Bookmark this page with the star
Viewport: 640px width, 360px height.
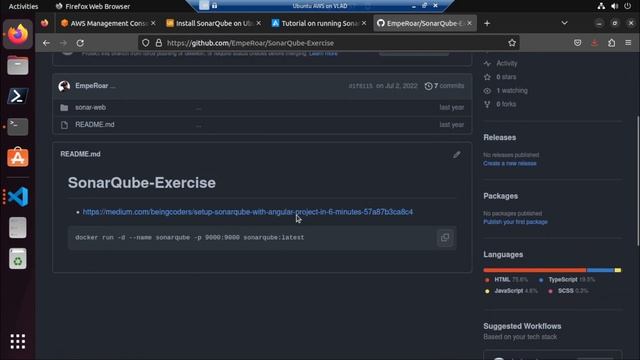(x=512, y=43)
